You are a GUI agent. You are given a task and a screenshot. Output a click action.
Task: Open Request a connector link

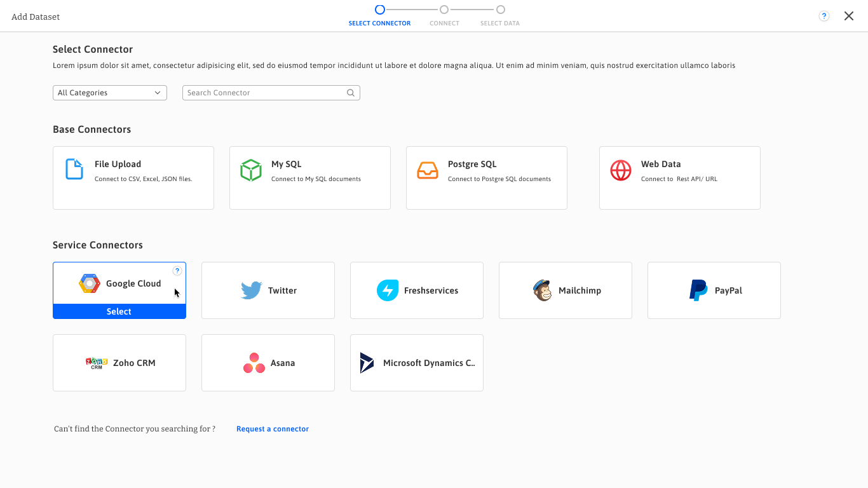pos(273,429)
